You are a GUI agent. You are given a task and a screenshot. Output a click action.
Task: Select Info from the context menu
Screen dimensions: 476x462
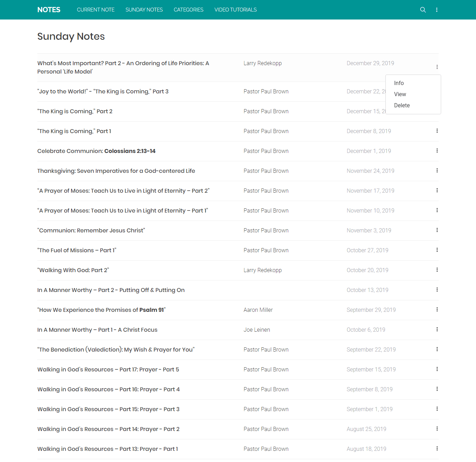tap(399, 83)
